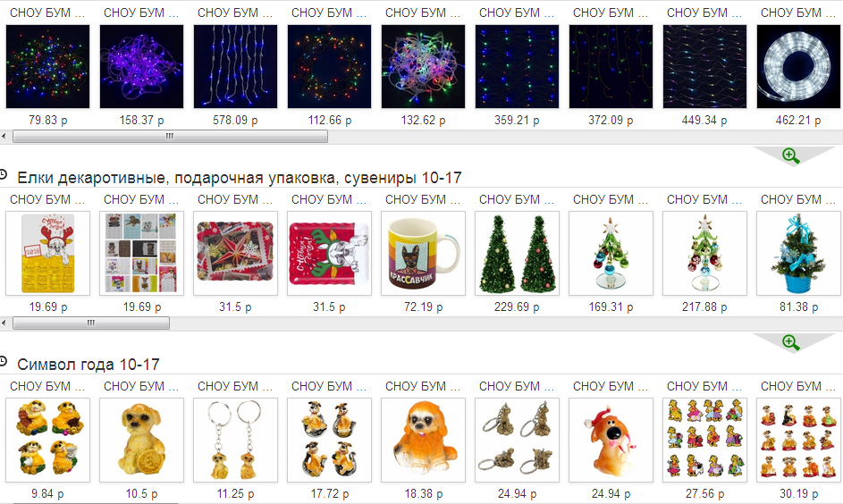The width and height of the screenshot is (843, 504).
Task: Click the magnifier icon above the decorative trees section
Action: coord(791,156)
